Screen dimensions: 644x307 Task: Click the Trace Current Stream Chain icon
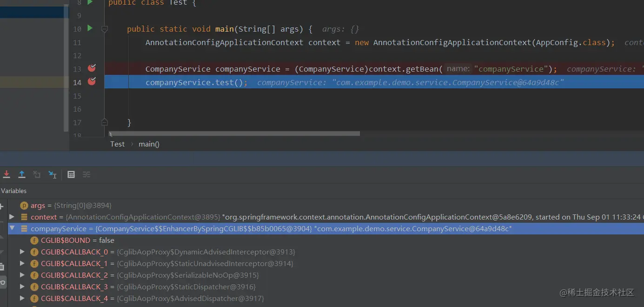pyautogui.click(x=86, y=174)
